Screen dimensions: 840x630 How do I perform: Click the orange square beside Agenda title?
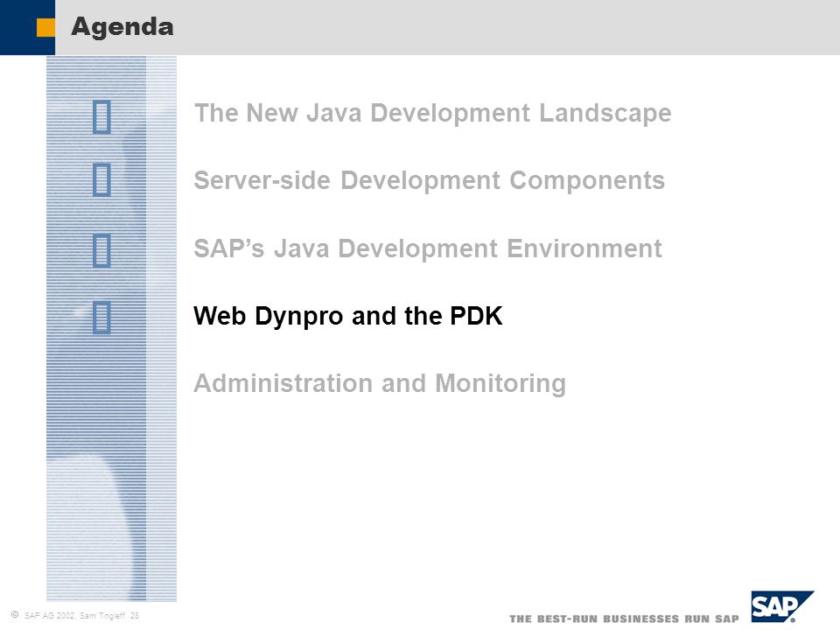click(45, 28)
